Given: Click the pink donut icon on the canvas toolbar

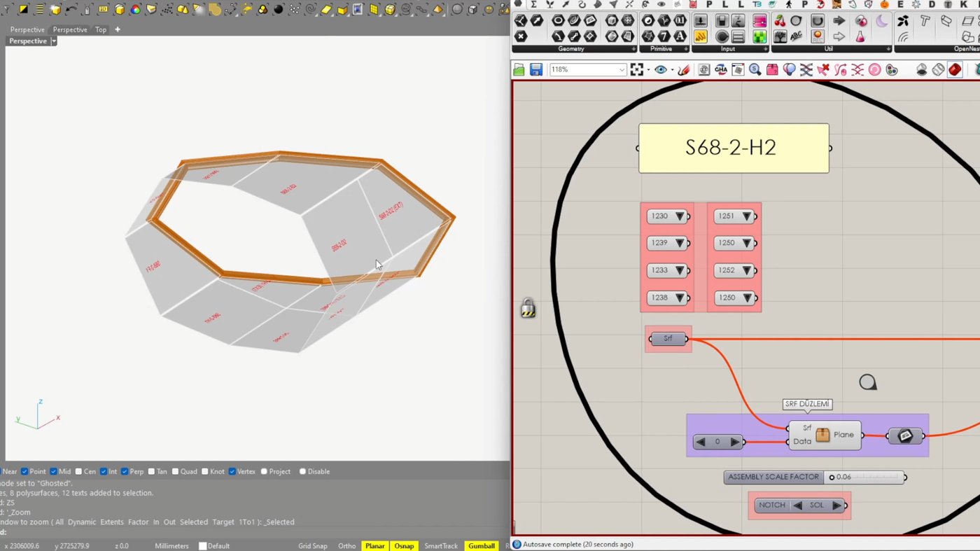Looking at the screenshot, I should pyautogui.click(x=874, y=70).
